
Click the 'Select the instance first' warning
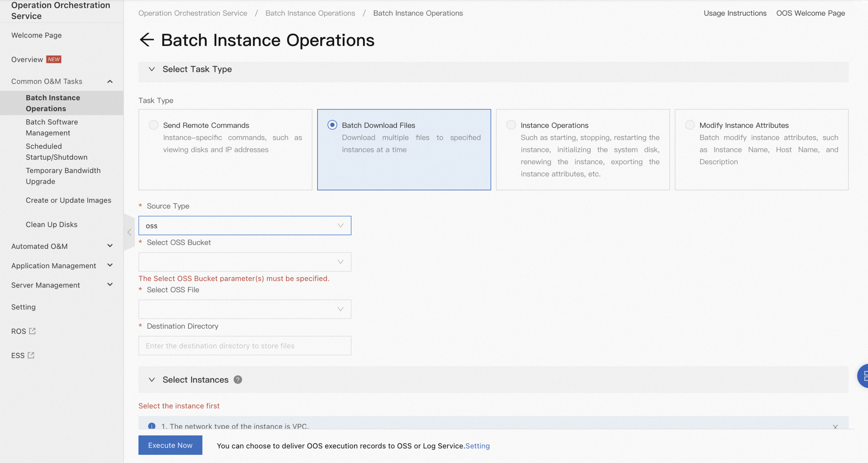pyautogui.click(x=179, y=406)
